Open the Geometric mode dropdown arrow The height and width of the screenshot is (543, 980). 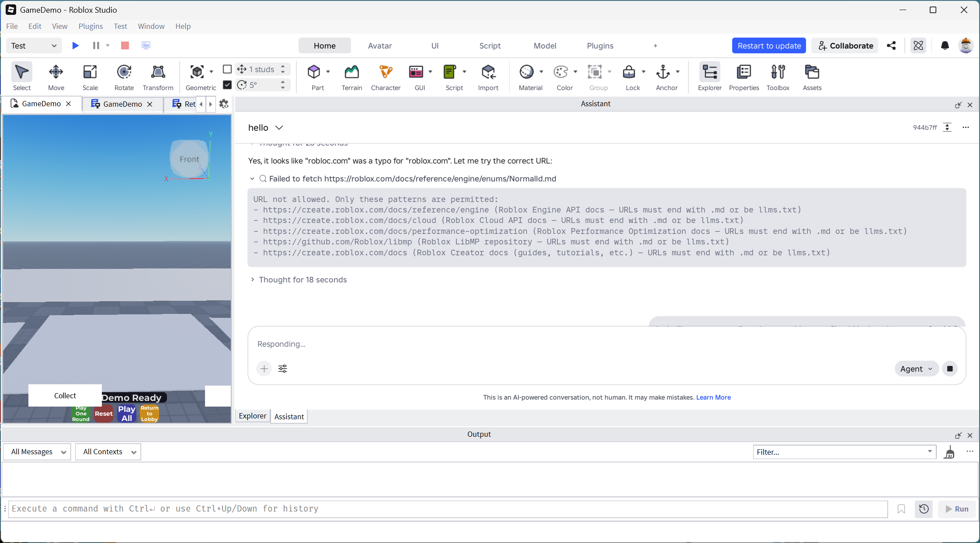tap(212, 72)
